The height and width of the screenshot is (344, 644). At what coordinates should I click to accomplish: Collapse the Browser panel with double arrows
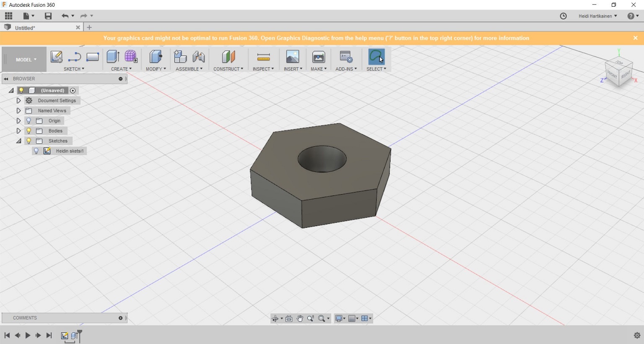[x=6, y=79]
